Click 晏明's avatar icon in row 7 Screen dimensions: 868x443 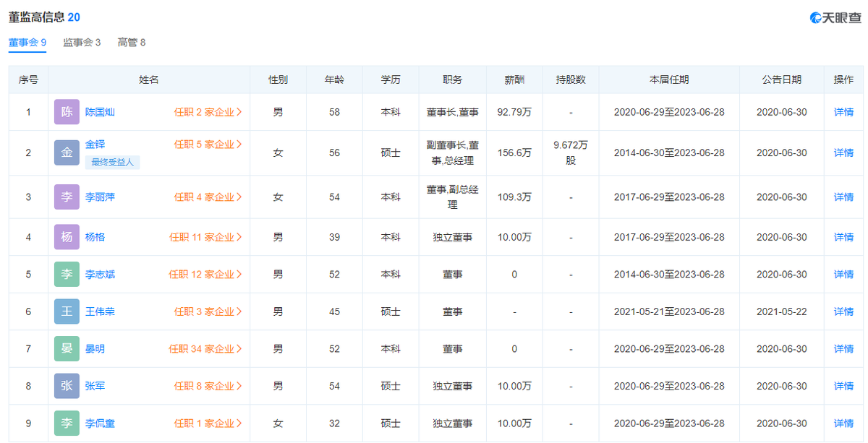pyautogui.click(x=66, y=348)
